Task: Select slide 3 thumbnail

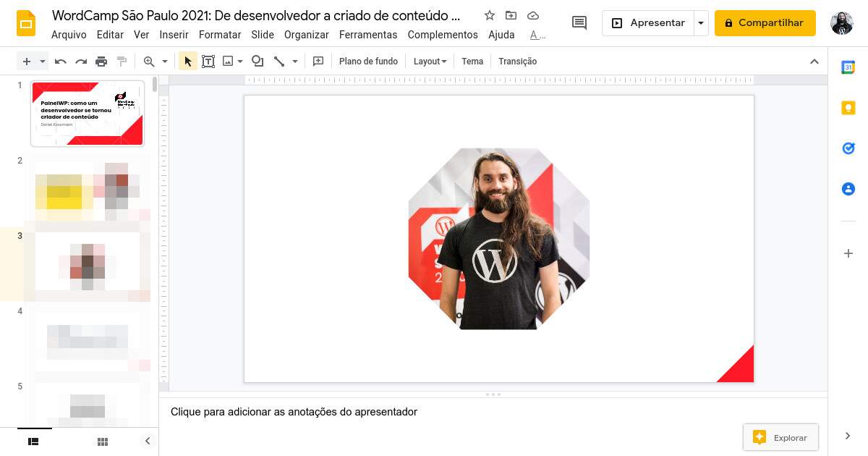Action: click(x=87, y=264)
